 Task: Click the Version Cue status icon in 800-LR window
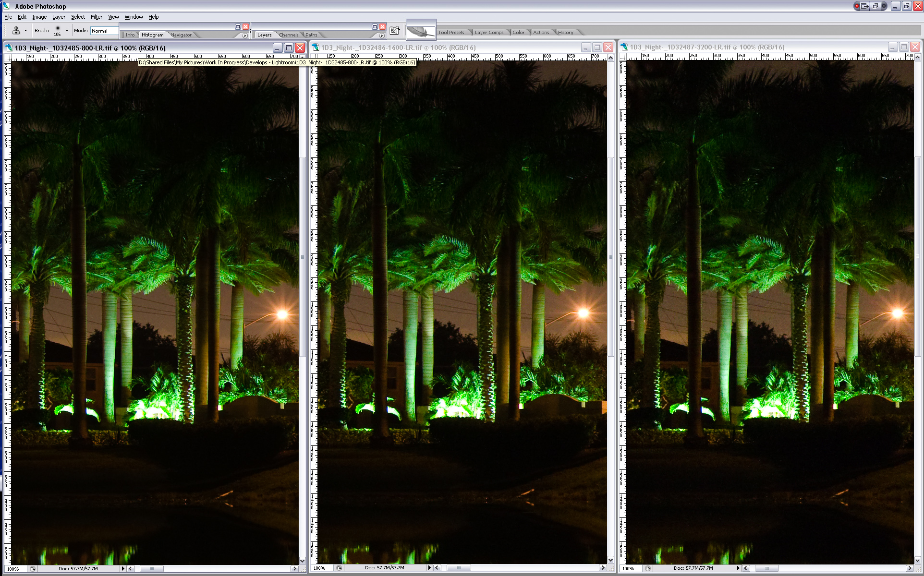click(x=32, y=569)
